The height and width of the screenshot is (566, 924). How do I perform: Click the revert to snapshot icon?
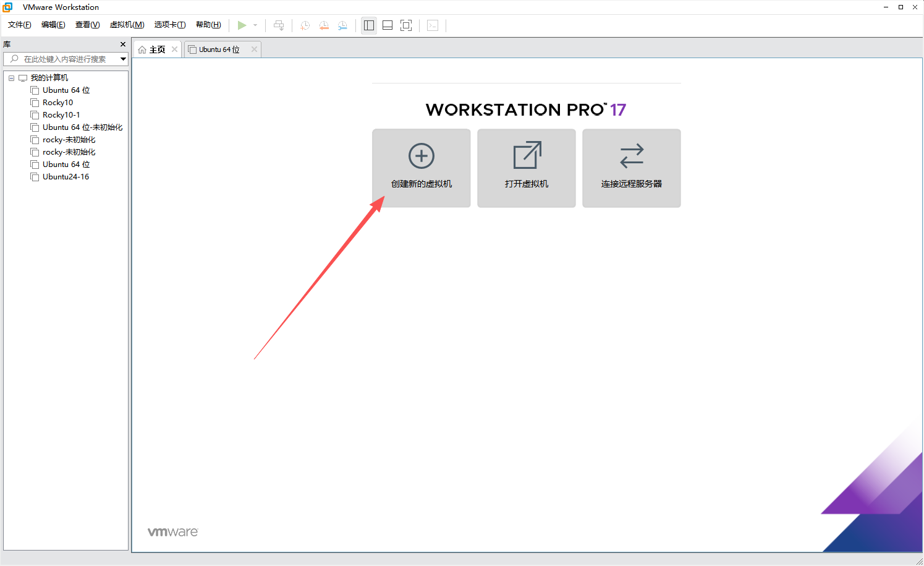(323, 25)
